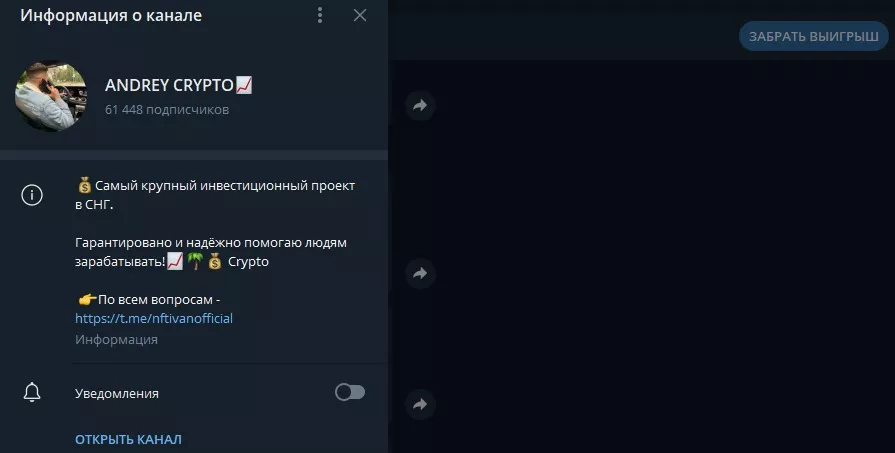Image resolution: width=895 pixels, height=453 pixels.
Task: Click the Уведомления label text
Action: 117,393
